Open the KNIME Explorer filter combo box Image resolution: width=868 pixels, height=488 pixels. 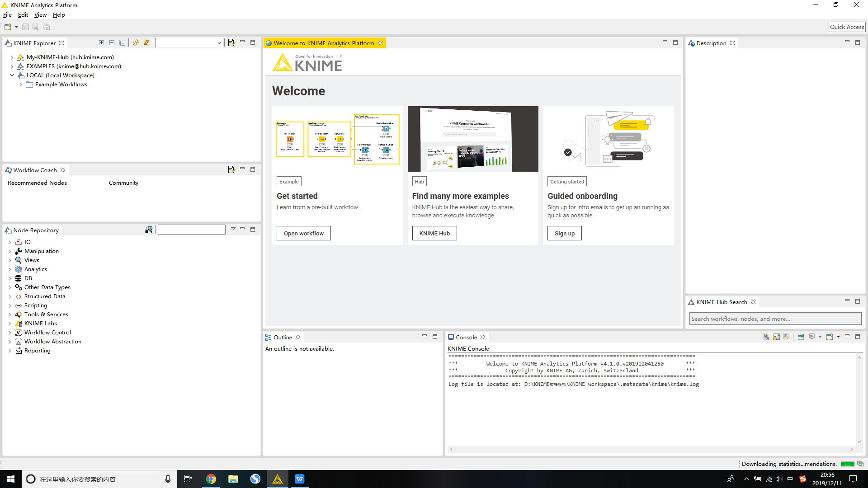pos(219,43)
